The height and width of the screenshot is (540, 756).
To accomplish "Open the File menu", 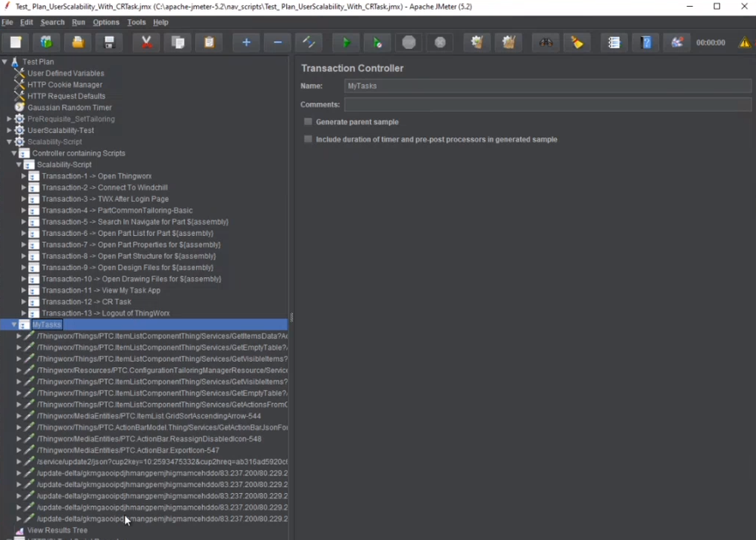I will click(x=8, y=22).
